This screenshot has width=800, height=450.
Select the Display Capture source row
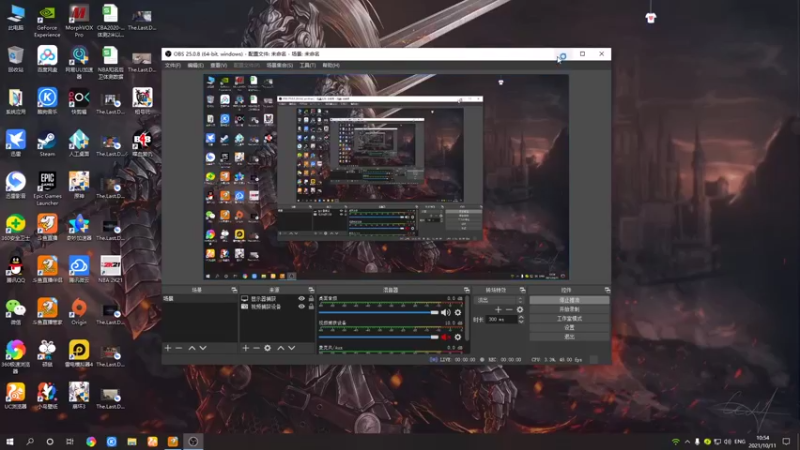tap(277, 298)
